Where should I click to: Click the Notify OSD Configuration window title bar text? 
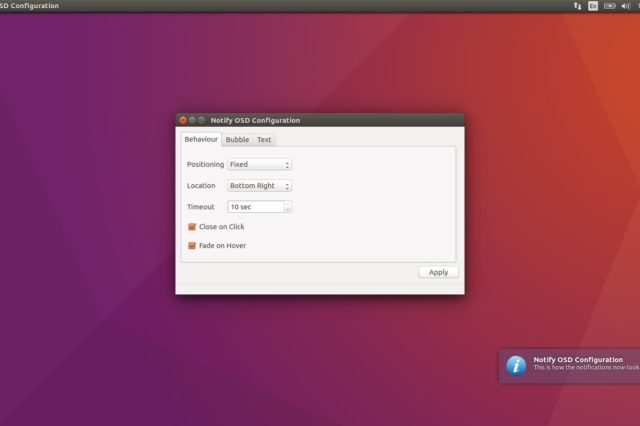point(255,120)
